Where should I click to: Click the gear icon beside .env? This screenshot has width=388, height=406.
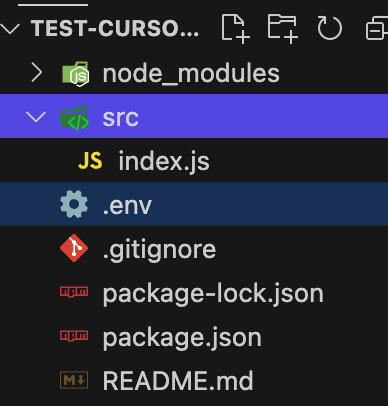click(x=74, y=204)
